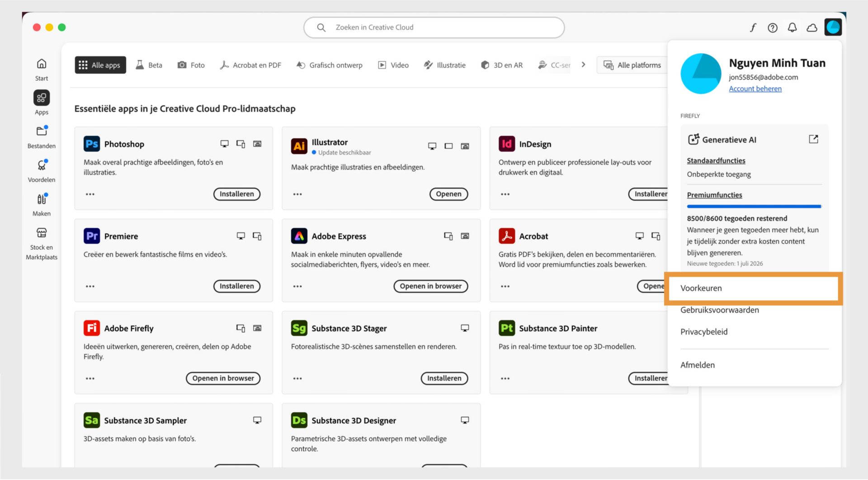Screen dimensions: 868x480
Task: Open Stock en Marktplaats in sidebar
Action: point(42,233)
